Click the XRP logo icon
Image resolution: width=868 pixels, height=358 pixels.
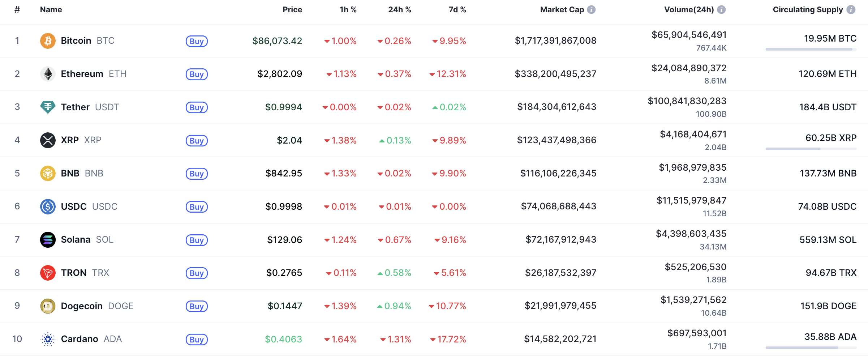(x=48, y=140)
